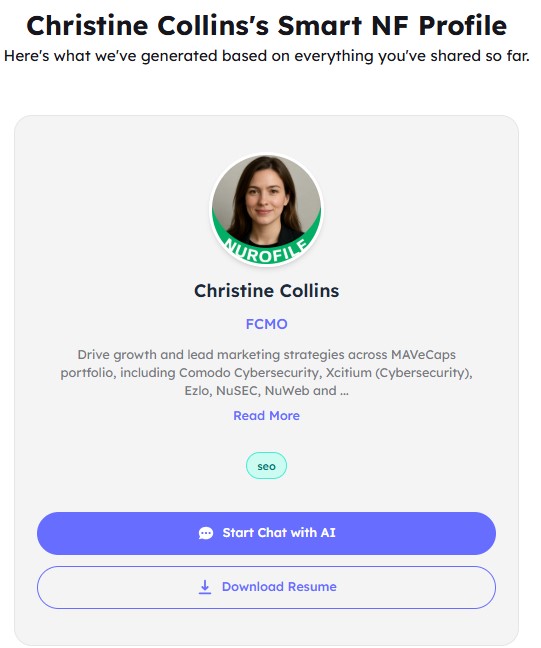Start Chat with AI
Image resolution: width=541 pixels, height=648 pixels.
coord(267,533)
